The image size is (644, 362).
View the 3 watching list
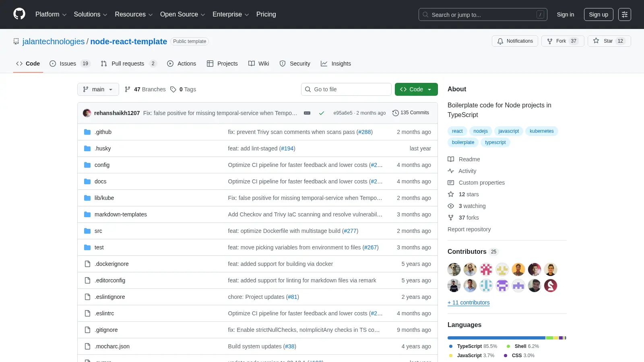point(467,206)
